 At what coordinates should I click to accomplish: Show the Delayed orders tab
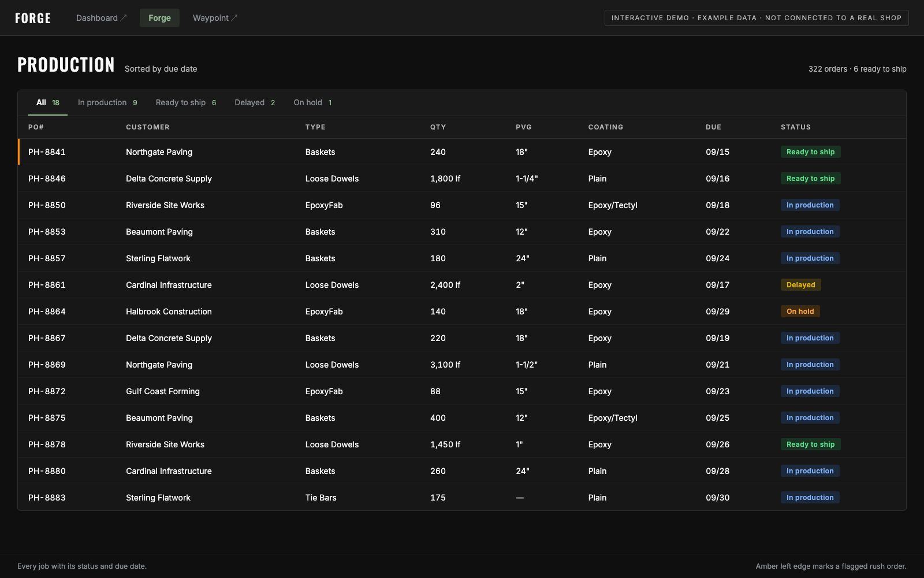pyautogui.click(x=255, y=102)
